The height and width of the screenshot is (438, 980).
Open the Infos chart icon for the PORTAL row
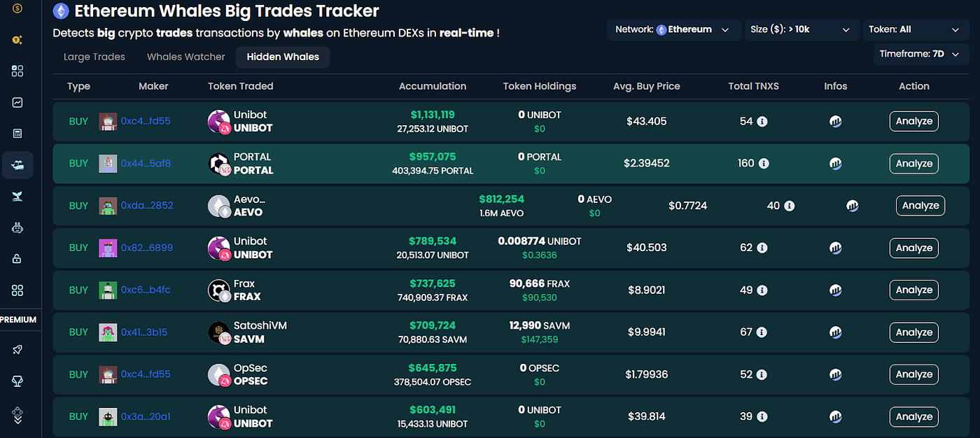[x=836, y=163]
